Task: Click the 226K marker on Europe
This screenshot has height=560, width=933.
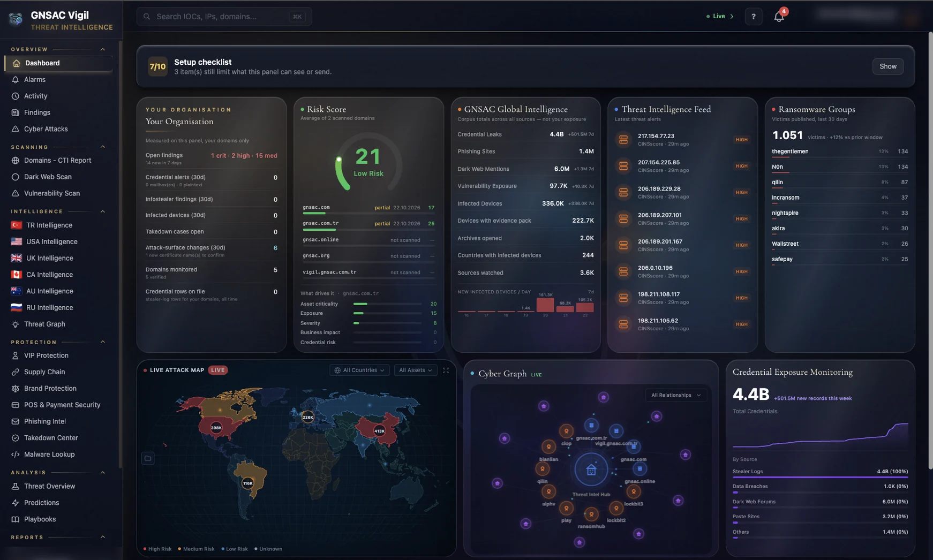Action: tap(308, 417)
